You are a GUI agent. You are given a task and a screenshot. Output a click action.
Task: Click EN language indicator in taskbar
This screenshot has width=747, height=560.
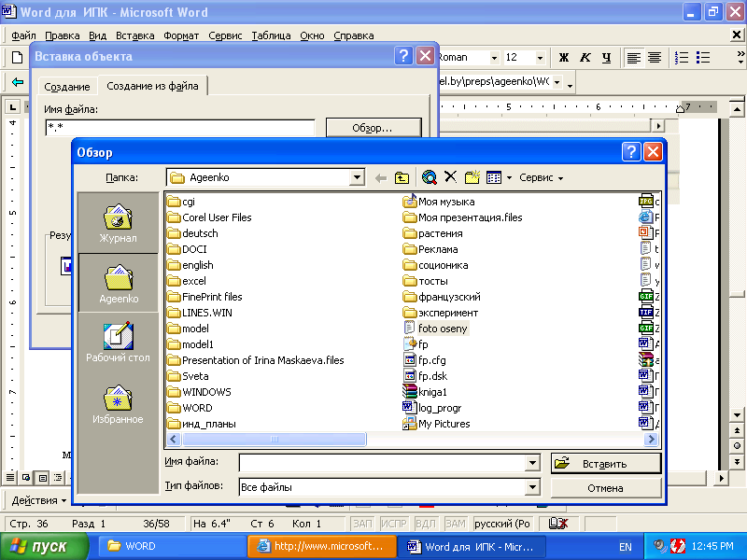coord(626,547)
